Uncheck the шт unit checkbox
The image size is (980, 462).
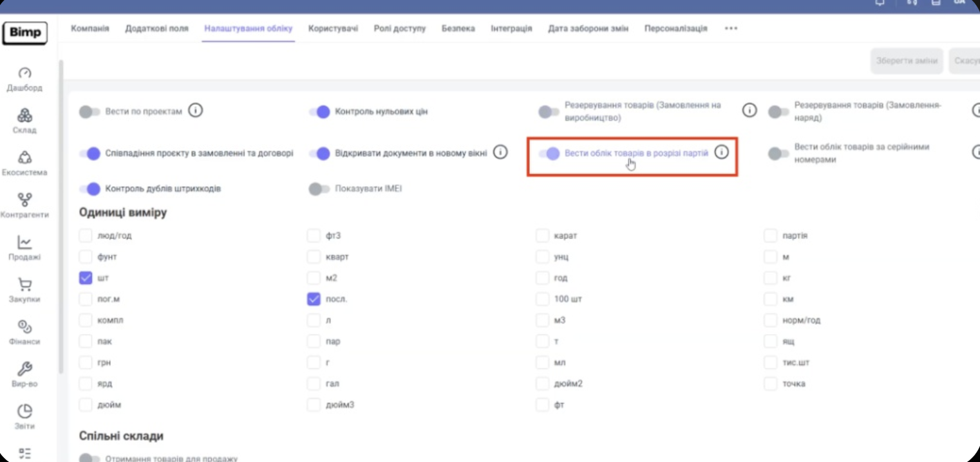point(86,278)
